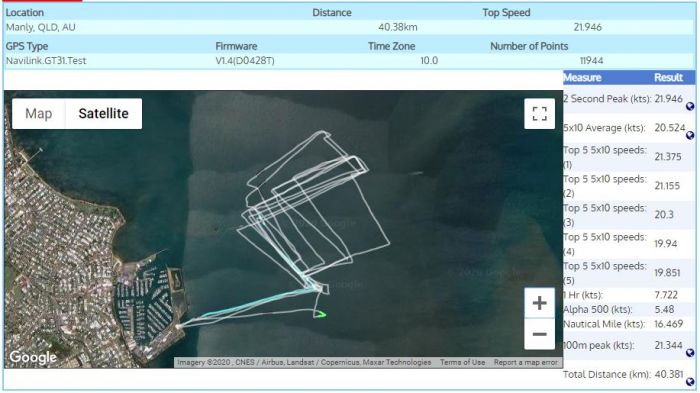Show 2 Second Peak globe icon
The width and height of the screenshot is (700, 393).
pos(690,106)
